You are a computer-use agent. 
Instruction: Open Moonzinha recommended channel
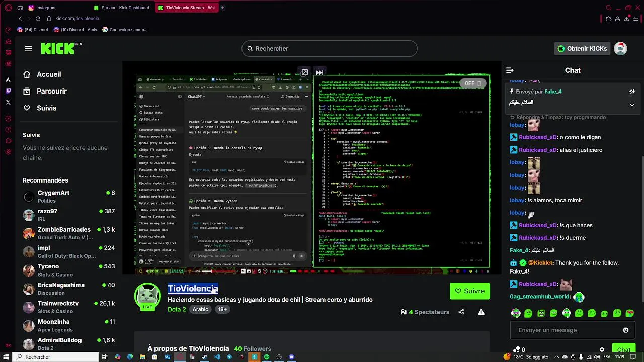pos(69,325)
